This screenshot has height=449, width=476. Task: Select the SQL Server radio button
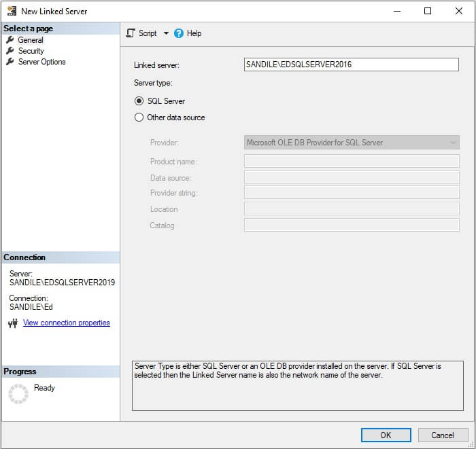pyautogui.click(x=139, y=101)
